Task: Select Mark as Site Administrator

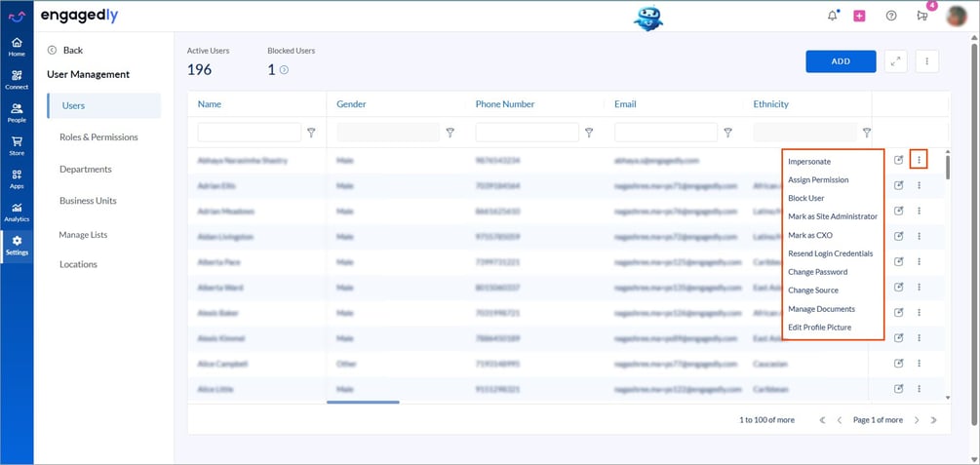Action: click(x=833, y=216)
